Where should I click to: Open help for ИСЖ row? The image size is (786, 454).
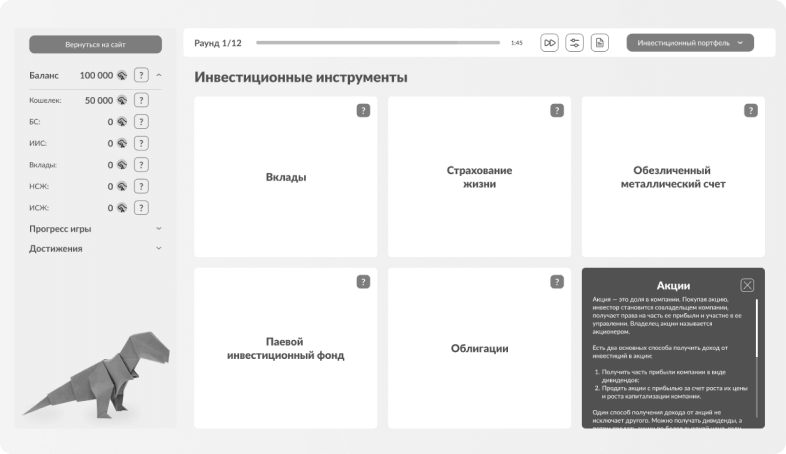click(x=141, y=208)
